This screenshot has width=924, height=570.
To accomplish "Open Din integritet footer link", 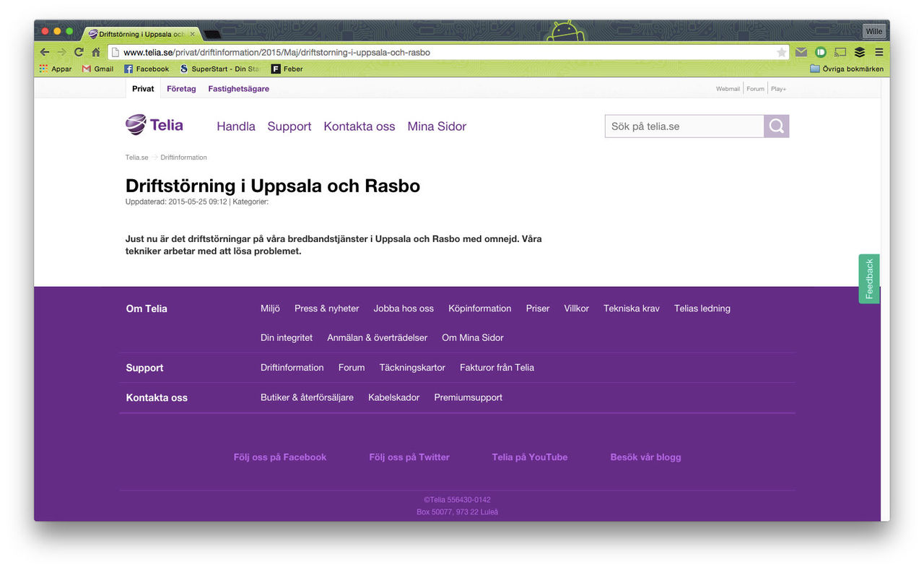I will click(287, 338).
